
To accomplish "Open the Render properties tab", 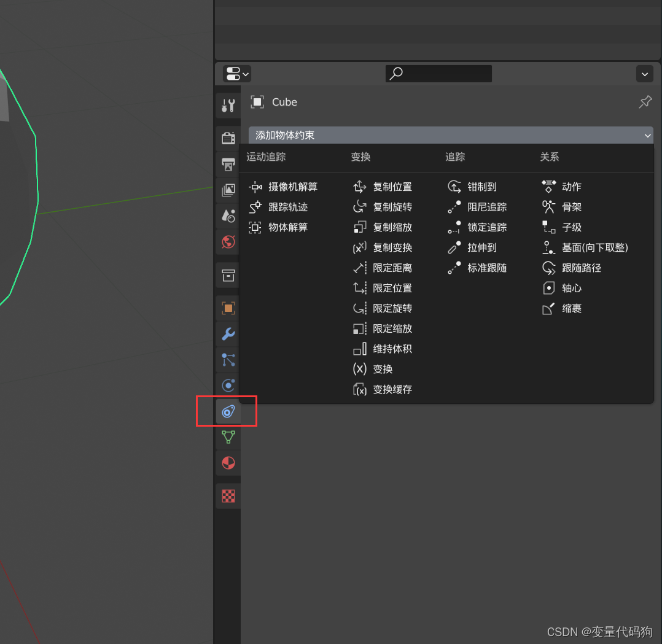I will pos(227,138).
